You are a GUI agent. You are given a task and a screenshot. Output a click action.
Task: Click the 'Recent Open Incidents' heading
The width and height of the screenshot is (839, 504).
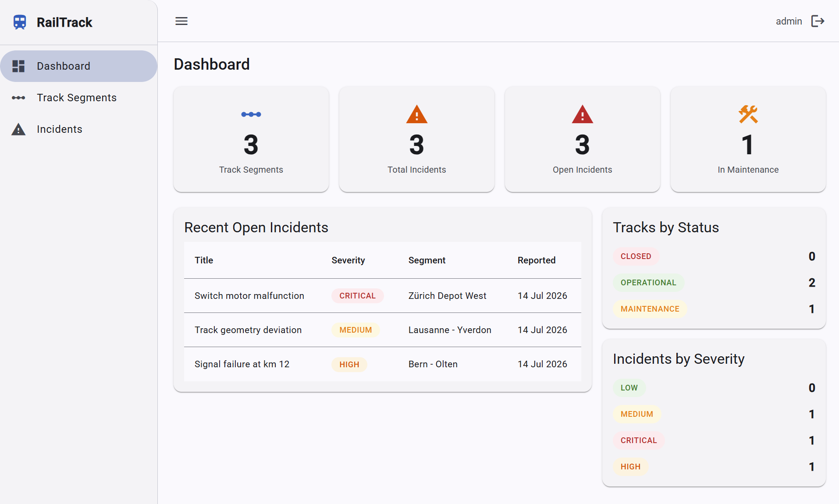256,227
